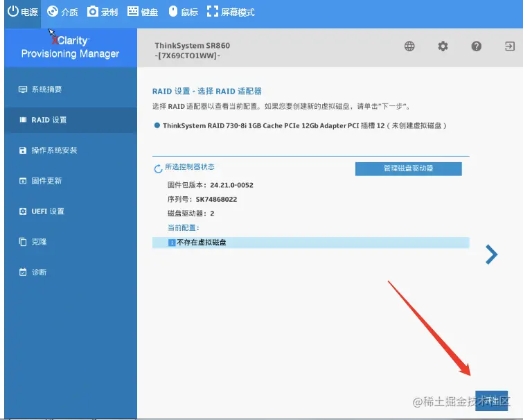Click the ThinkSystem SR860 title
523x420 pixels.
point(192,46)
